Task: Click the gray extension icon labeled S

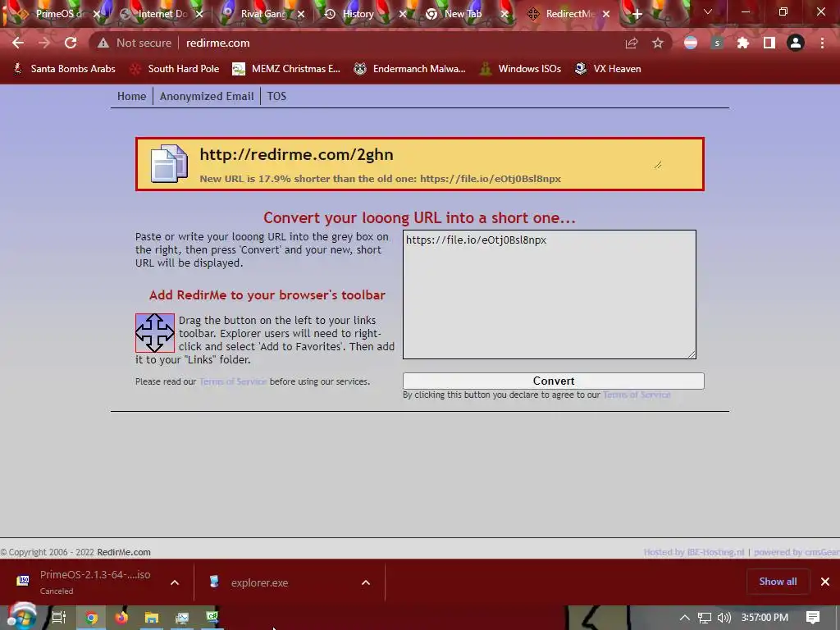Action: [717, 43]
